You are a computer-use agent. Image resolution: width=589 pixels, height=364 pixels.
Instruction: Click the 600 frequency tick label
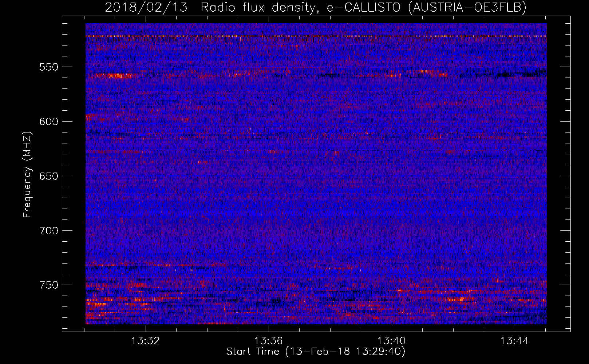(49, 122)
